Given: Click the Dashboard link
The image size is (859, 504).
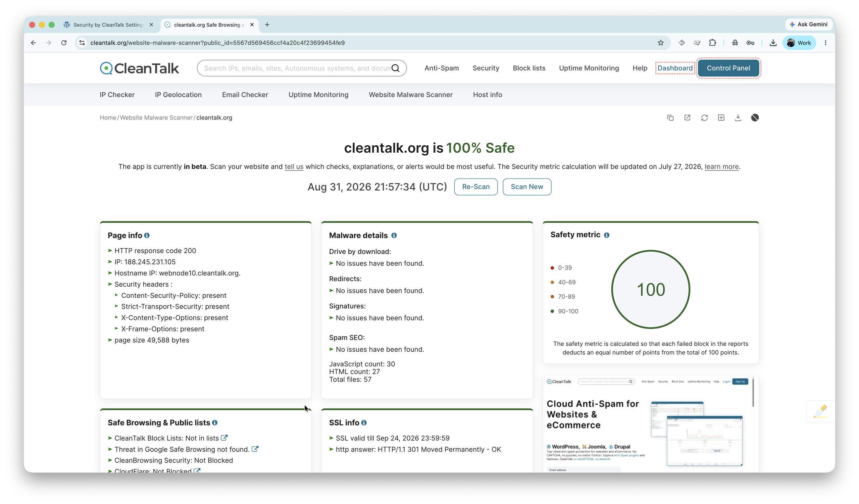Looking at the screenshot, I should pyautogui.click(x=675, y=68).
